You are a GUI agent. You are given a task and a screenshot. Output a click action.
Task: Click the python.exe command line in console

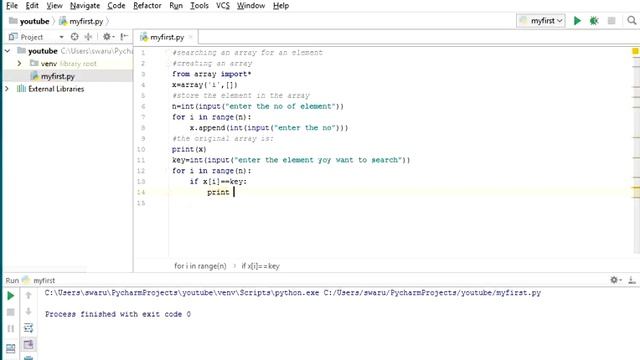click(293, 293)
